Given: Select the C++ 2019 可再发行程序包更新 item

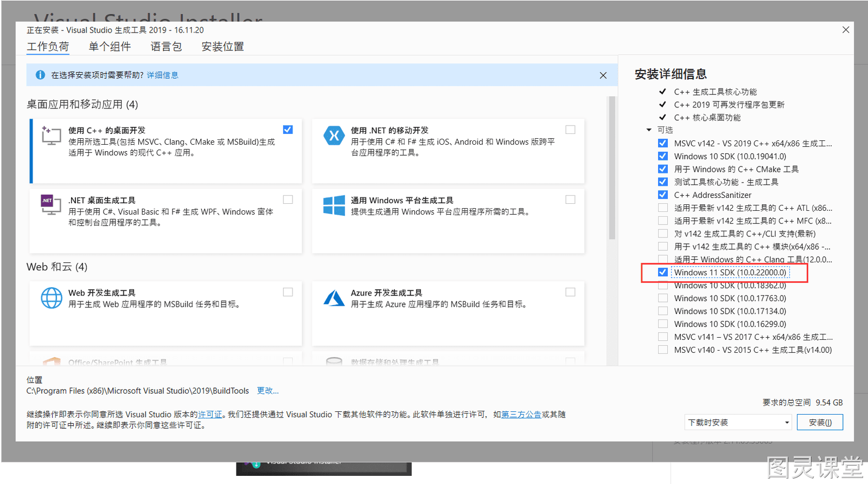Looking at the screenshot, I should coord(729,105).
